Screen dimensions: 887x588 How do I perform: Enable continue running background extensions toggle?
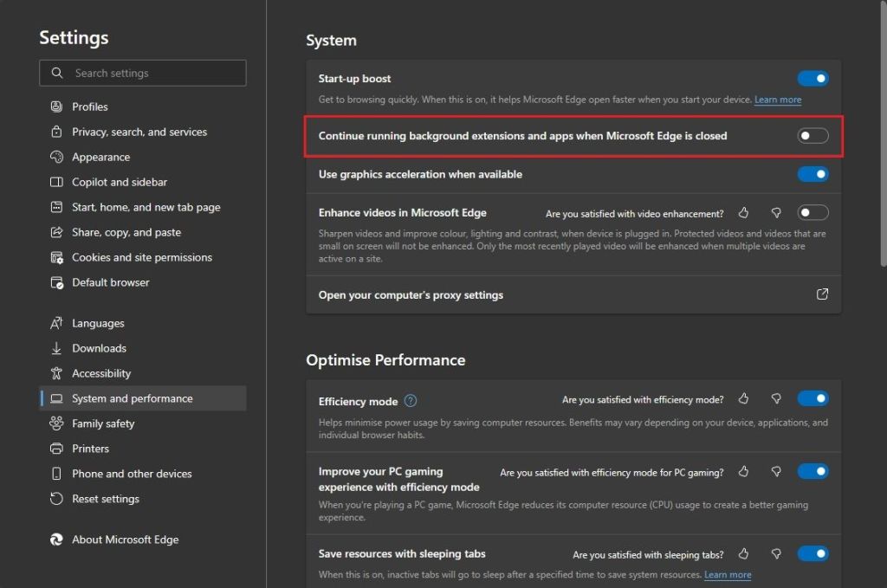pos(813,136)
